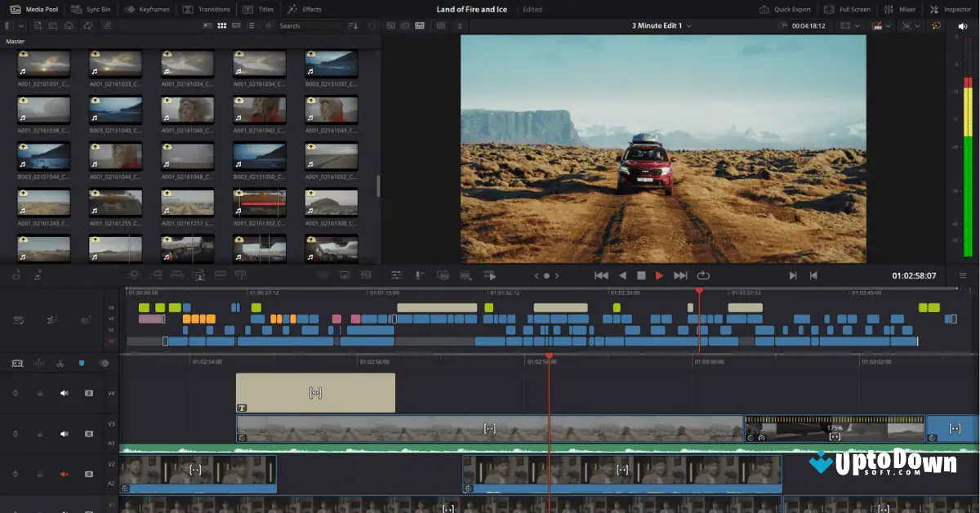Select the Blade edit mode tool
Screen dimensions: 980x513
point(60,364)
